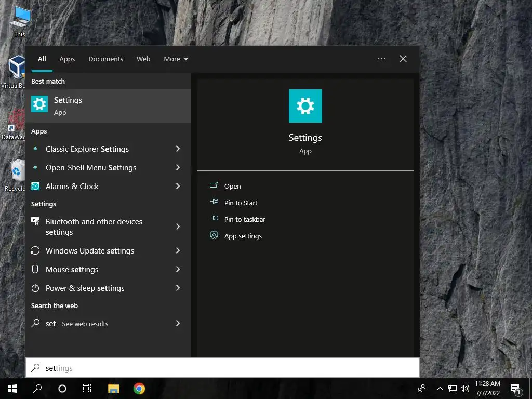Expand Classic Explorer Settings chevron
Screen dimensions: 532x399
(178, 149)
